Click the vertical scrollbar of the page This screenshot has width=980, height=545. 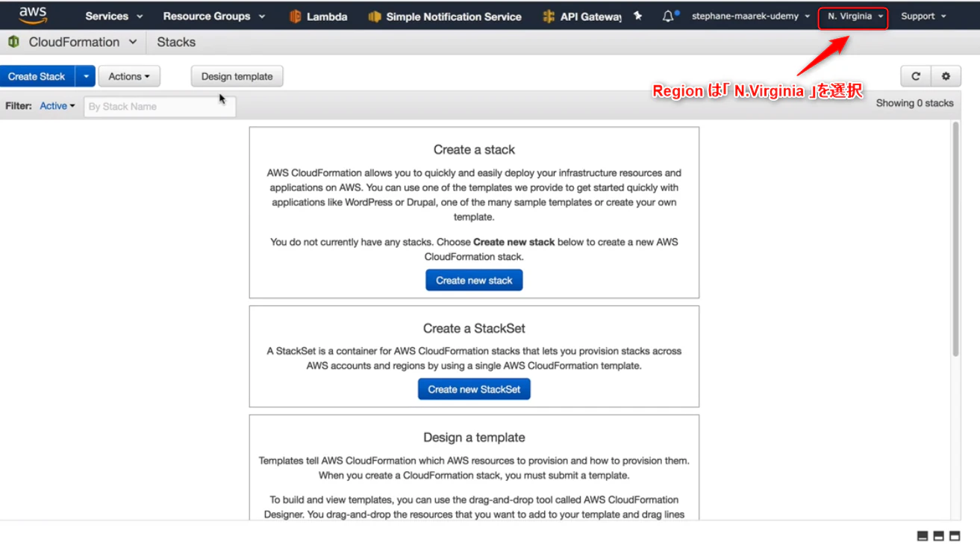(955, 239)
